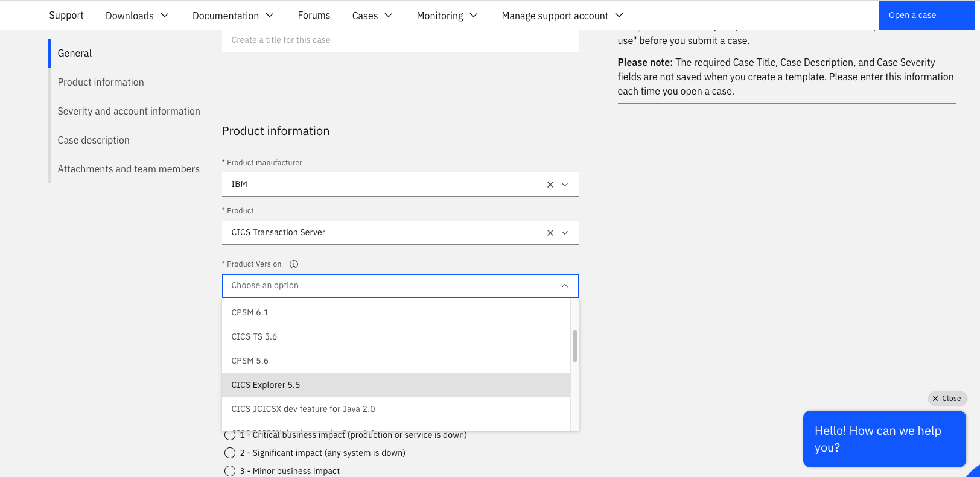Viewport: 980px width, 477px height.
Task: Select severity 1 Critical business impact radio
Action: pyautogui.click(x=230, y=435)
